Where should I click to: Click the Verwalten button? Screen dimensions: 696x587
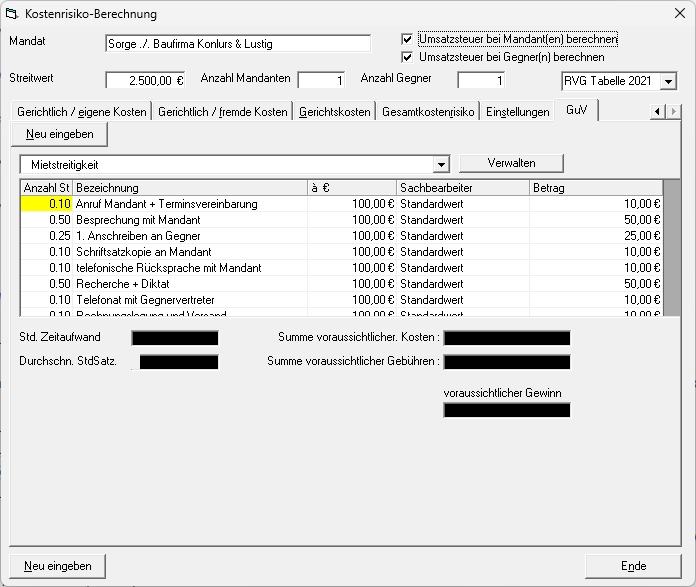click(511, 163)
